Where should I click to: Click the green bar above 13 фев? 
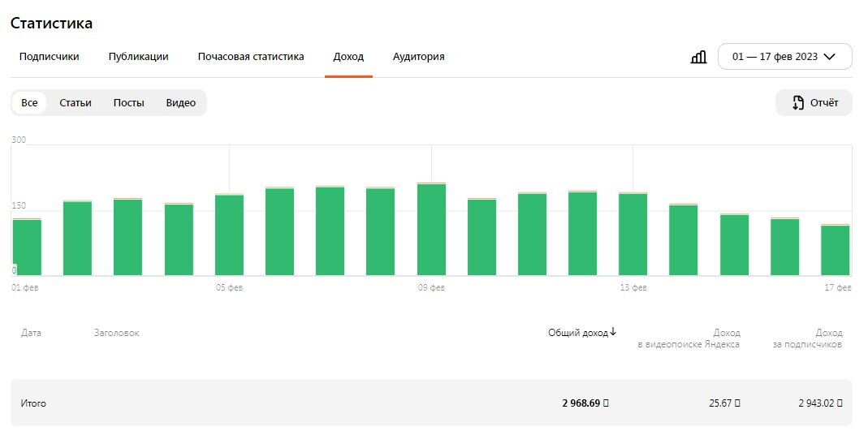coord(633,234)
